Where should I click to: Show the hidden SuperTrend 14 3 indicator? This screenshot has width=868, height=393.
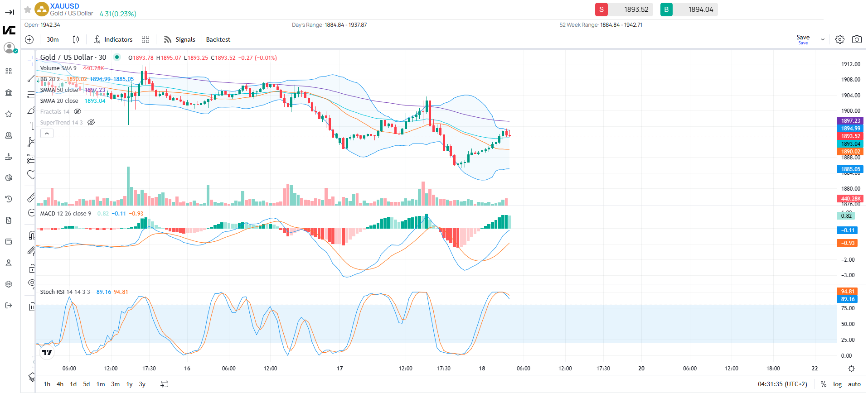[x=91, y=123]
